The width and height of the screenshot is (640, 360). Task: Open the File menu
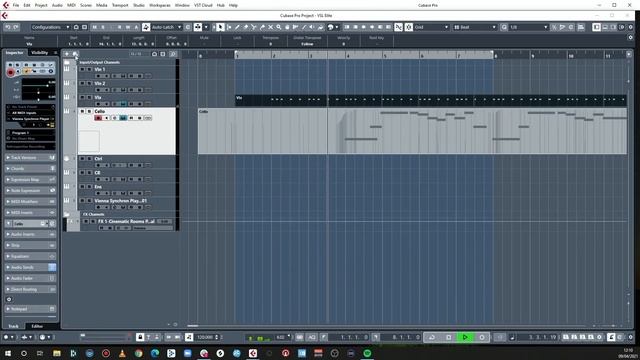(16, 5)
